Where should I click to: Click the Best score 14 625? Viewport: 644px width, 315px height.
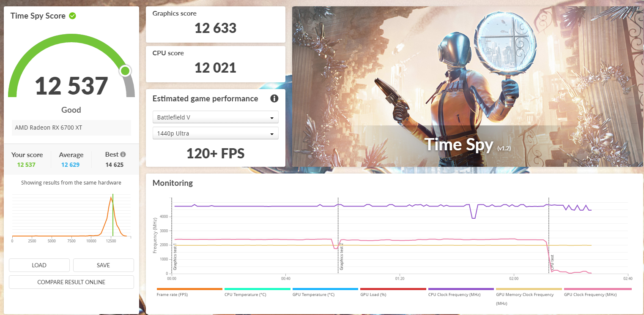(x=115, y=165)
